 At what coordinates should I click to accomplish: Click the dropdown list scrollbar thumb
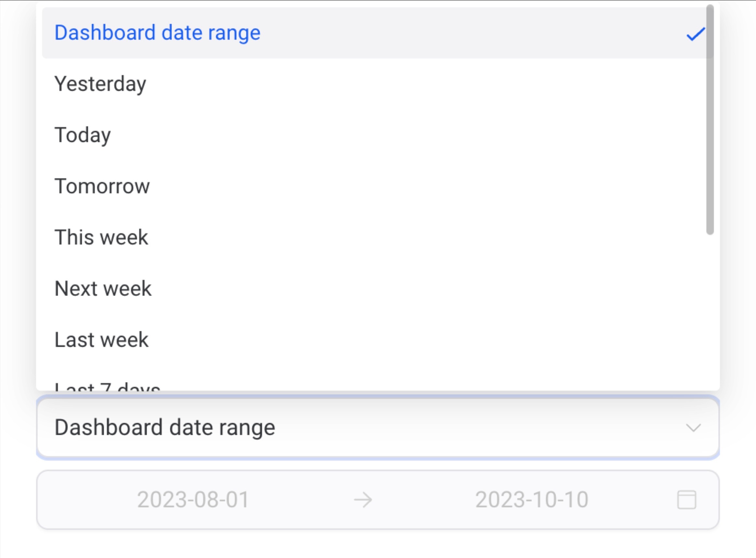[710, 118]
